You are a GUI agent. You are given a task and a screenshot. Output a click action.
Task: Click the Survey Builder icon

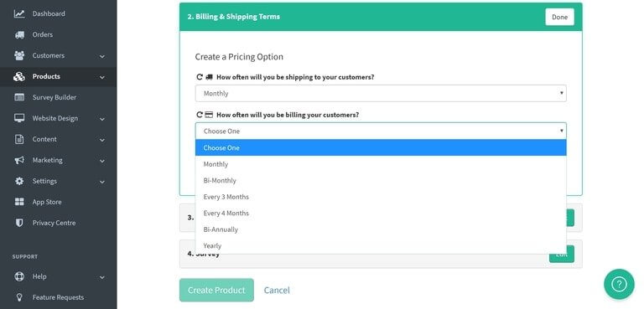(19, 97)
